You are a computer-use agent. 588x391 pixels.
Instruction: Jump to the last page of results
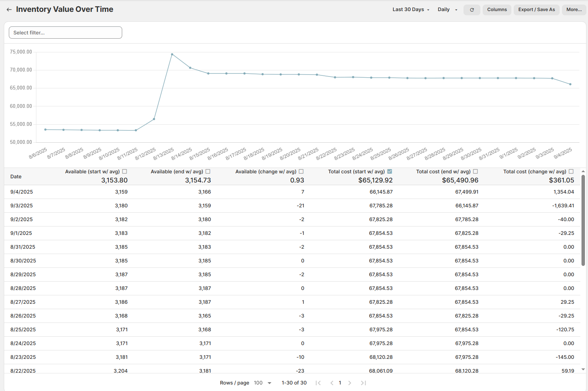(x=363, y=383)
